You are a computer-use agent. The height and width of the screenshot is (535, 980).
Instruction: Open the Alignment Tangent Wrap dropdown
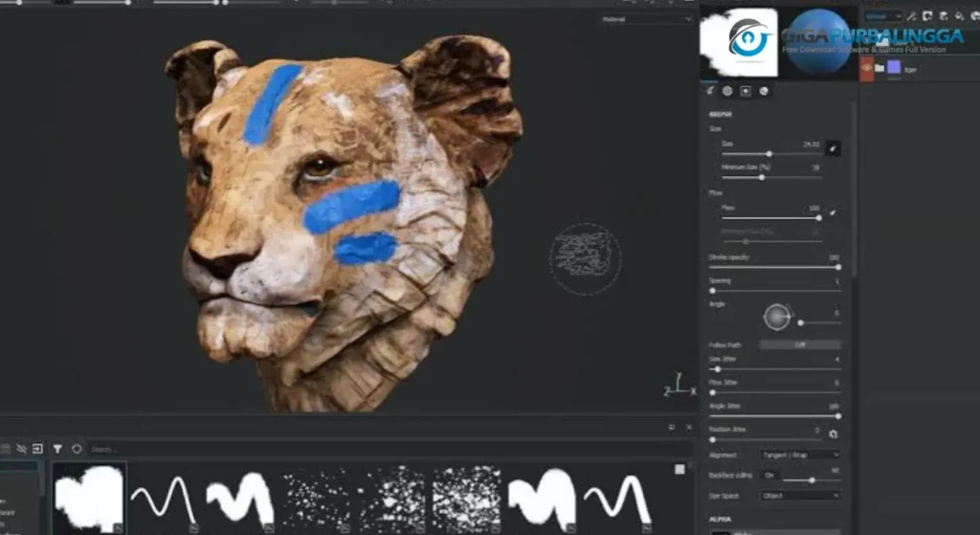(800, 455)
